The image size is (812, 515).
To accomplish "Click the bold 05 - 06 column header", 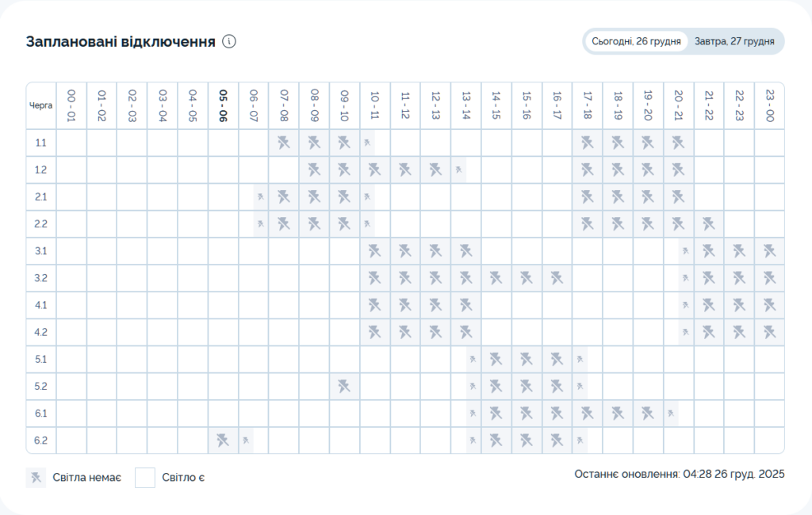I will [223, 105].
